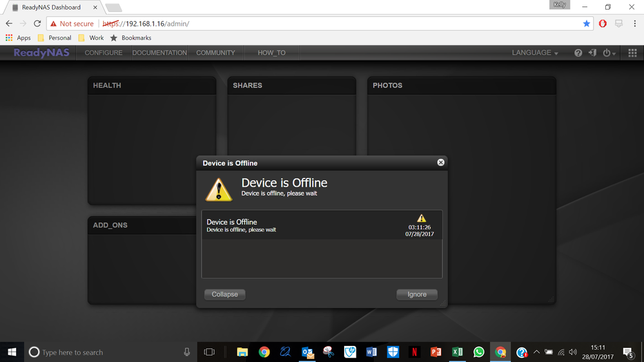The width and height of the screenshot is (644, 362).
Task: Open the COMMUNITY menu
Action: pos(215,53)
